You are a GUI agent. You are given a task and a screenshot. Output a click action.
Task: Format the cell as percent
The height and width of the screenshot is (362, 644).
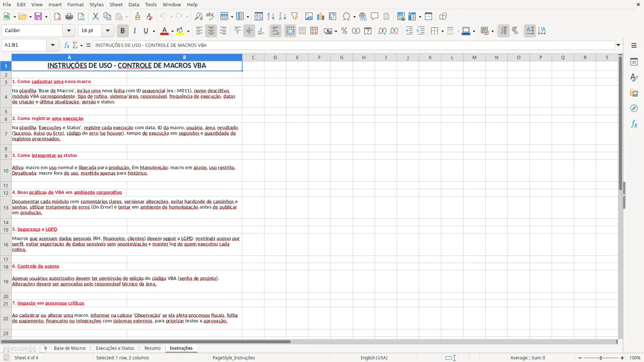click(x=344, y=31)
